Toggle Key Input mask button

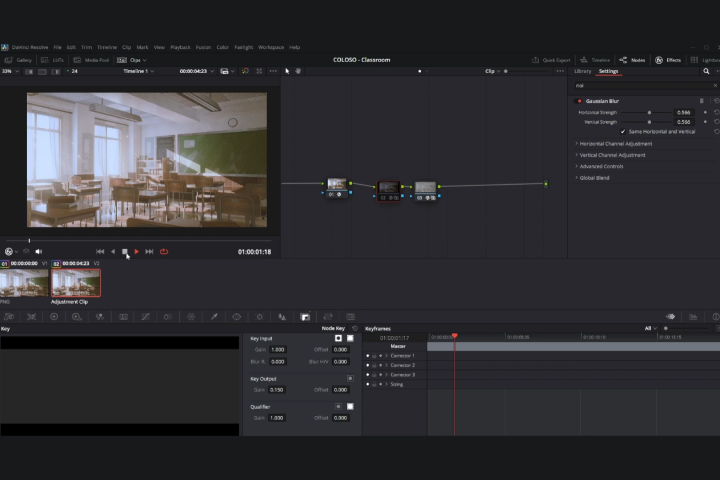click(350, 338)
